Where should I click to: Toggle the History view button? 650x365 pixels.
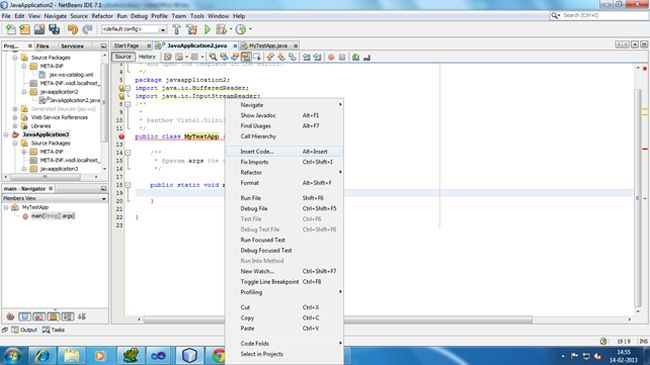coord(147,57)
